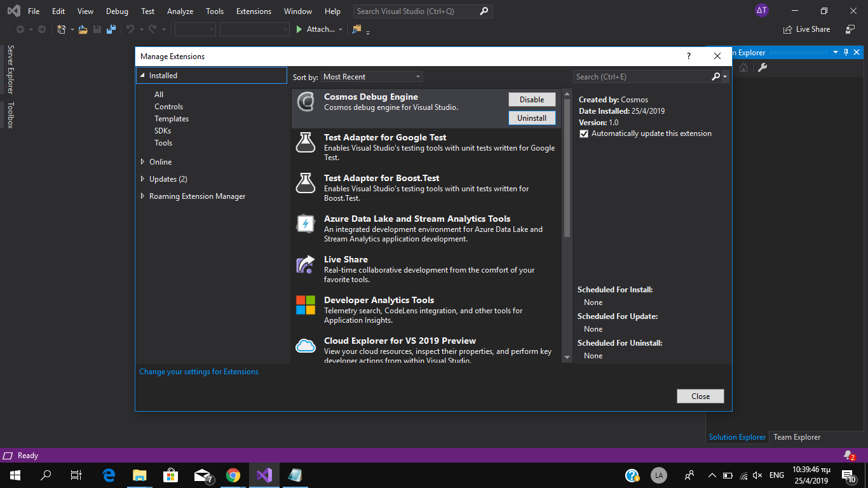Screen dimensions: 868x488
Task: Open the Extensions menu
Action: tap(254, 11)
